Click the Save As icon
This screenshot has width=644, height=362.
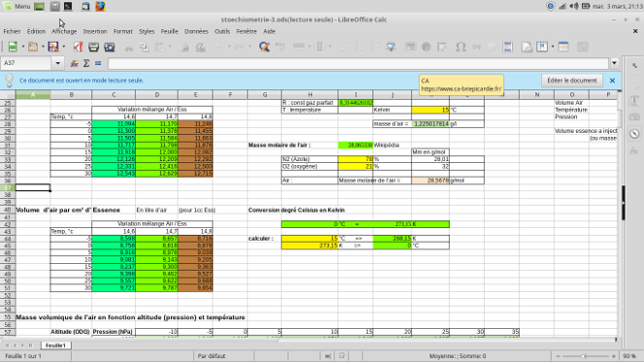[x=53, y=47]
